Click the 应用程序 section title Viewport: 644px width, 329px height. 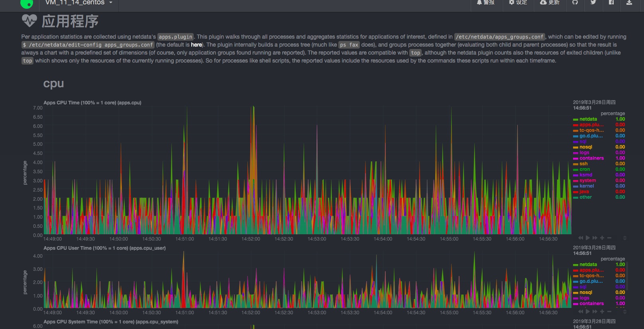(x=70, y=21)
